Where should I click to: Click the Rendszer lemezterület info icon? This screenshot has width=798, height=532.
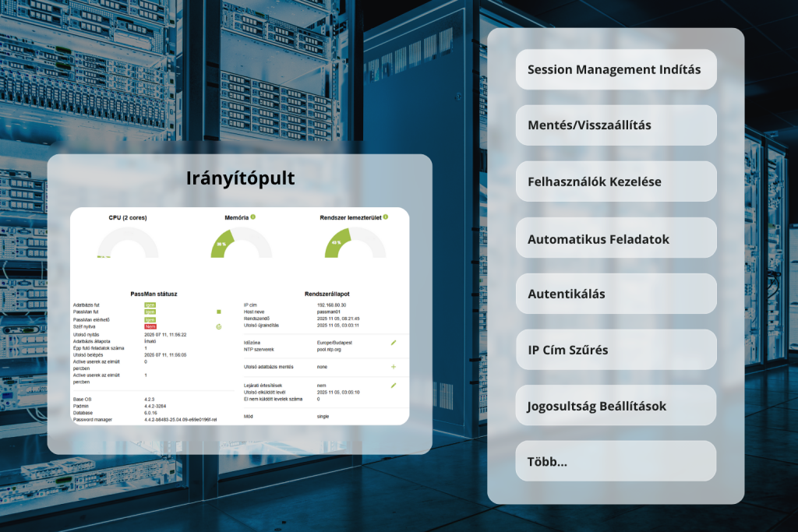coord(385,217)
